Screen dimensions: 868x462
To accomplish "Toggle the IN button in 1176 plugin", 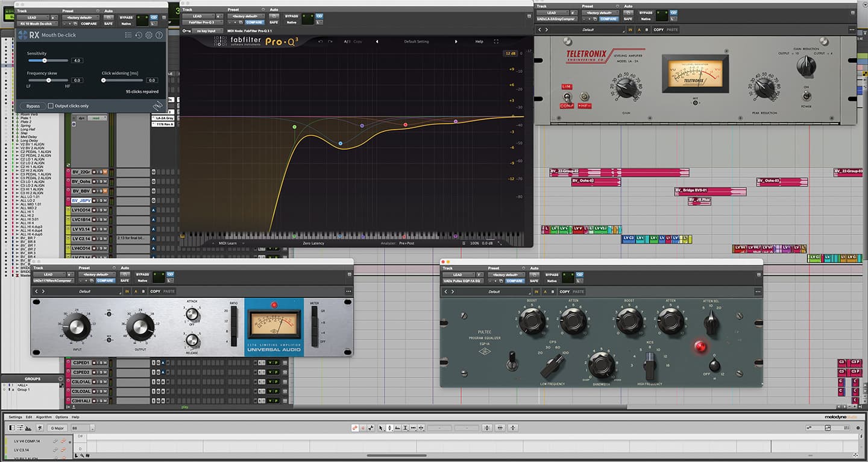I will coord(127,291).
